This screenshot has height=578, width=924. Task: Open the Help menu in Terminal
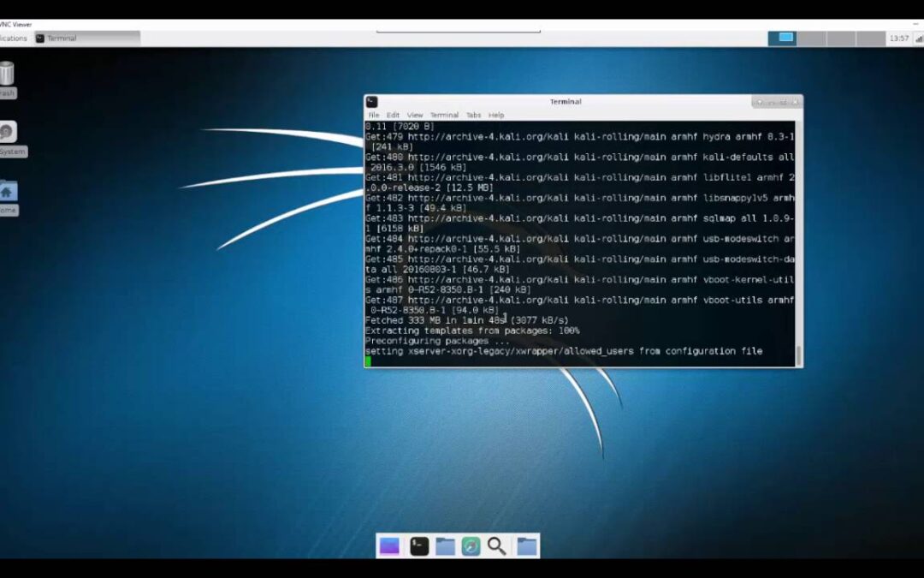(x=496, y=115)
